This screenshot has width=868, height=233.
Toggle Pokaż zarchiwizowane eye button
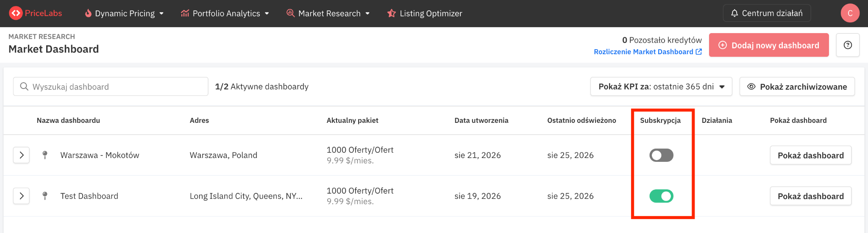point(797,86)
